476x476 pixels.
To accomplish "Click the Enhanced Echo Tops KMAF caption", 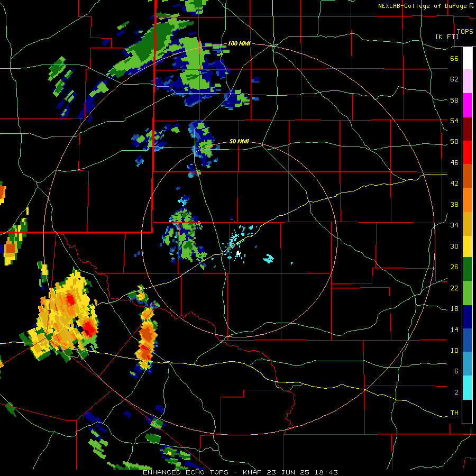I will click(240, 472).
